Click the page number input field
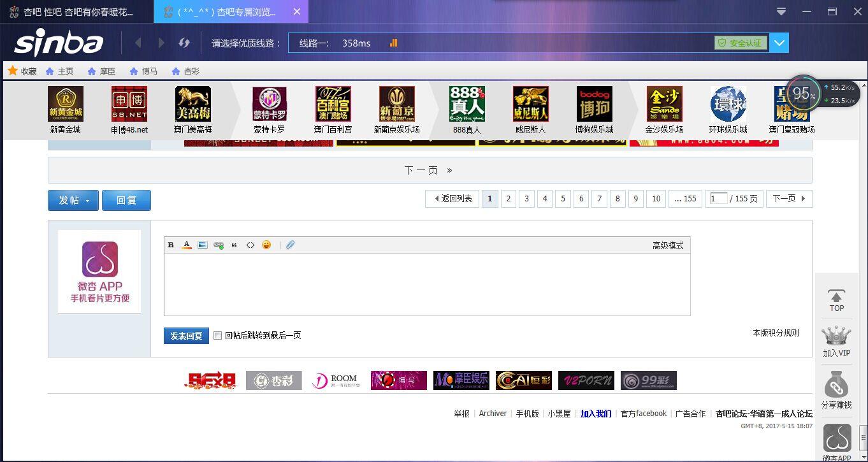This screenshot has width=868, height=462. click(719, 199)
